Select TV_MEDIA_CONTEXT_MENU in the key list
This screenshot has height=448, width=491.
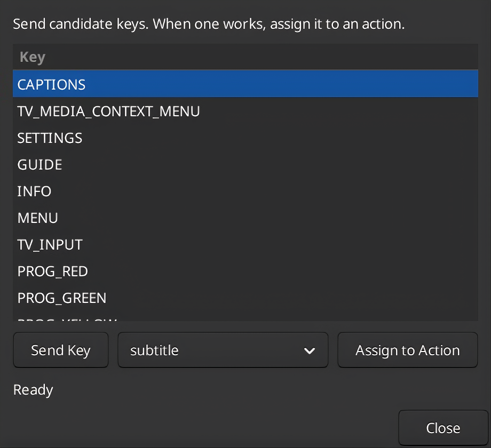[245, 111]
